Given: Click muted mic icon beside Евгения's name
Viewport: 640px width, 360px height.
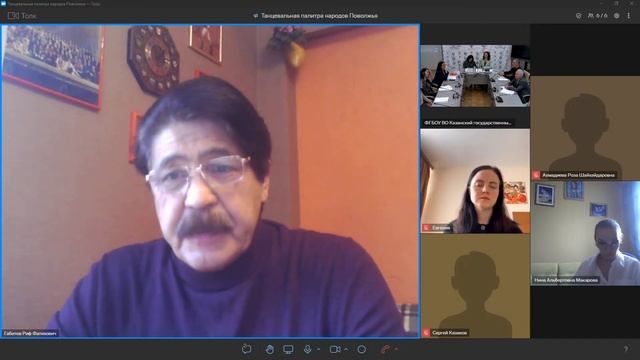Looking at the screenshot, I should coord(426,228).
